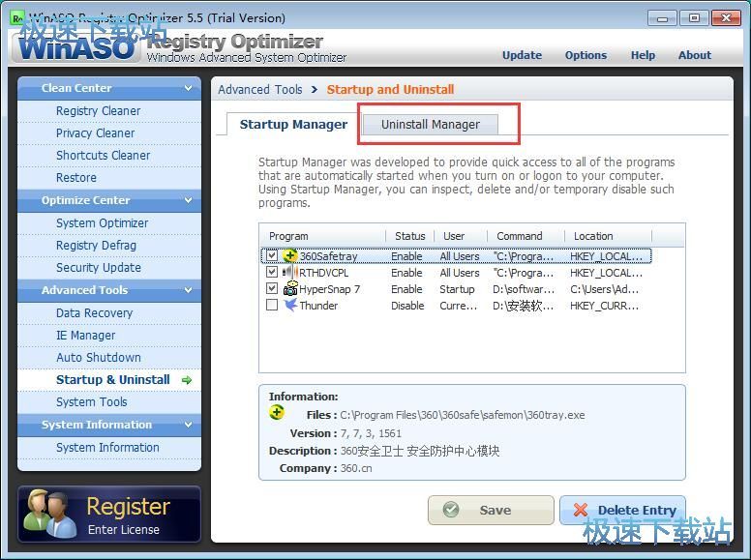The width and height of the screenshot is (751, 560).
Task: Click the Register users icon
Action: click(49, 514)
